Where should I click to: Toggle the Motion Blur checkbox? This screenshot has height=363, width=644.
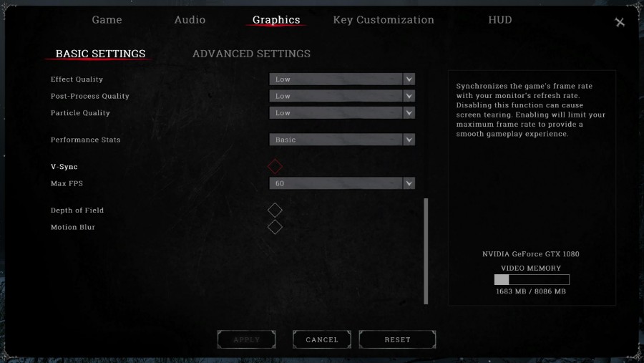click(x=275, y=227)
